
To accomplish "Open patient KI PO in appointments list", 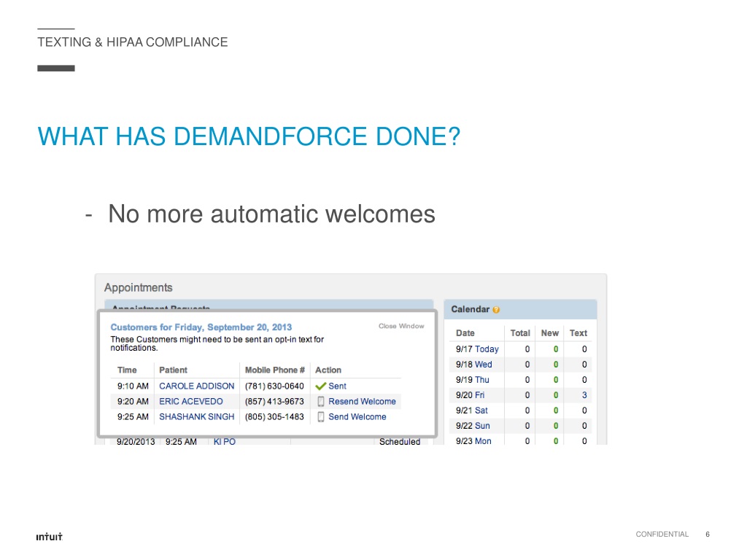I will (x=225, y=441).
